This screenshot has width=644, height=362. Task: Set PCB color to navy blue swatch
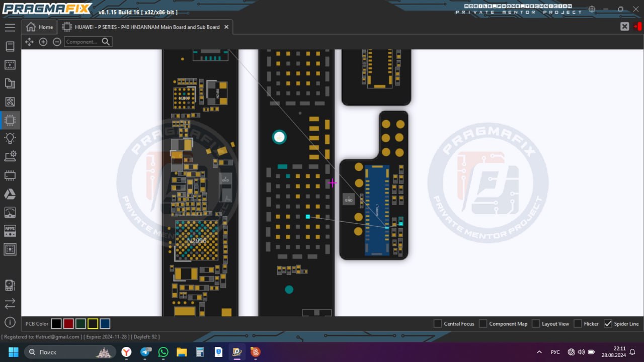pyautogui.click(x=105, y=324)
